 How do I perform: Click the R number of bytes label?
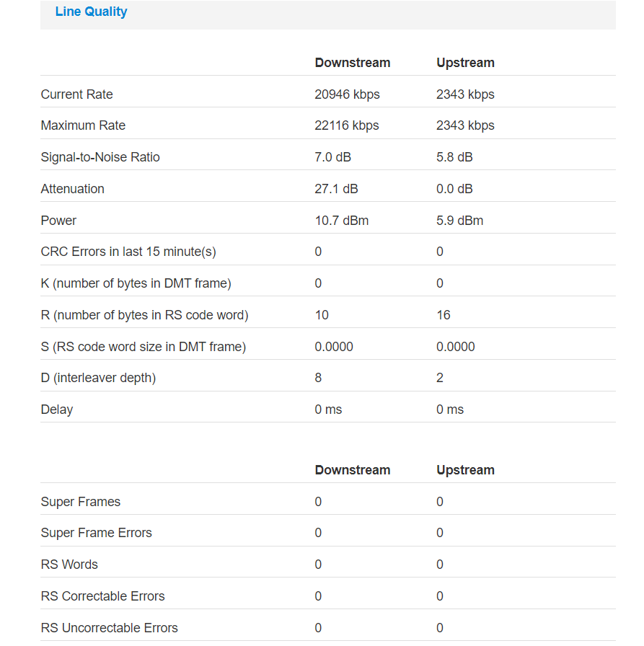coord(145,315)
